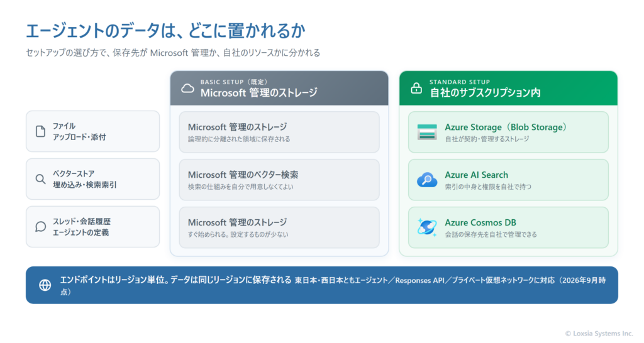Image resolution: width=644 pixels, height=343 pixels.
Task: Click the cloud icon in Basic Setup header
Action: pos(187,88)
